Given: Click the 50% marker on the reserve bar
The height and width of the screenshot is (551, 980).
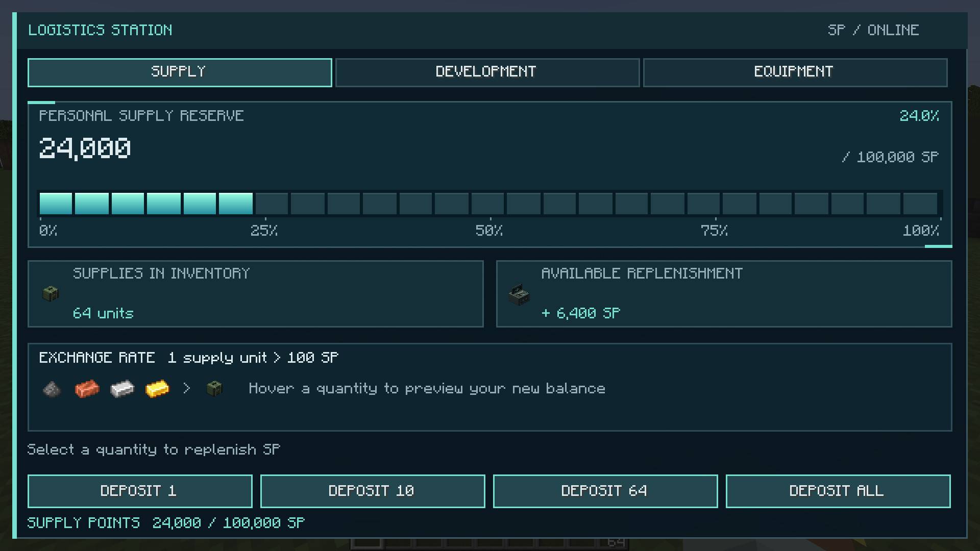Looking at the screenshot, I should tap(489, 231).
